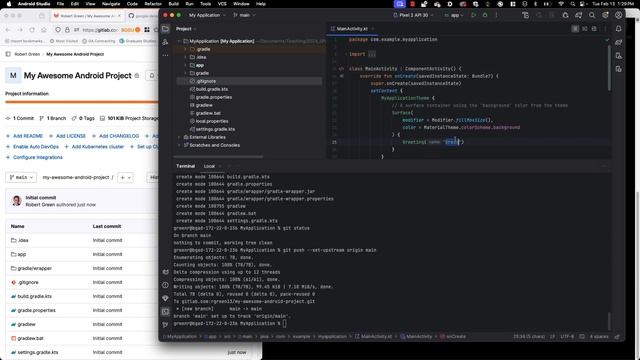Open More tool windows three-dot icon

165,55
